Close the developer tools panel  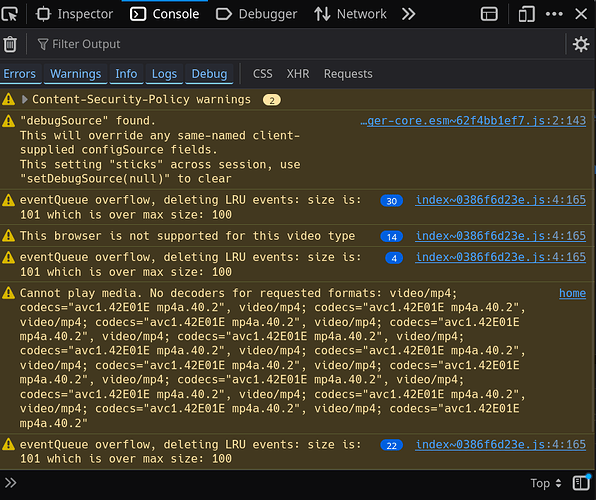pyautogui.click(x=581, y=14)
